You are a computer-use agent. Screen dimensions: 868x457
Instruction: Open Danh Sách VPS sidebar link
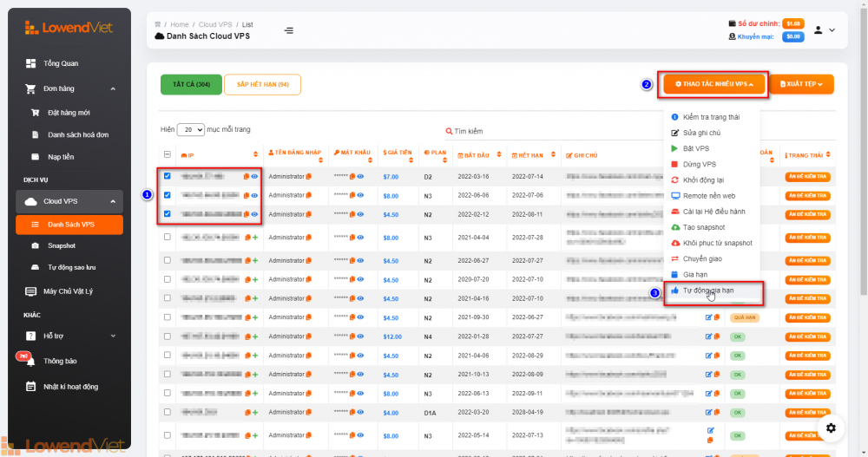69,225
